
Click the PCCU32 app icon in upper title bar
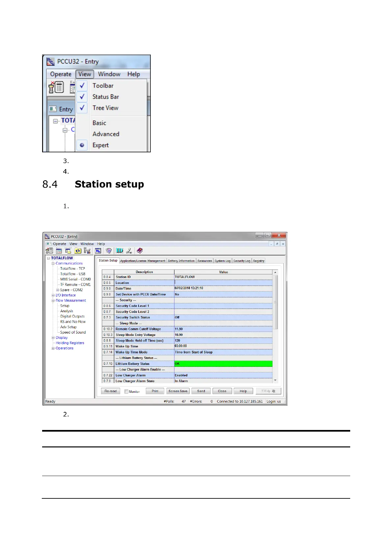pos(50,62)
